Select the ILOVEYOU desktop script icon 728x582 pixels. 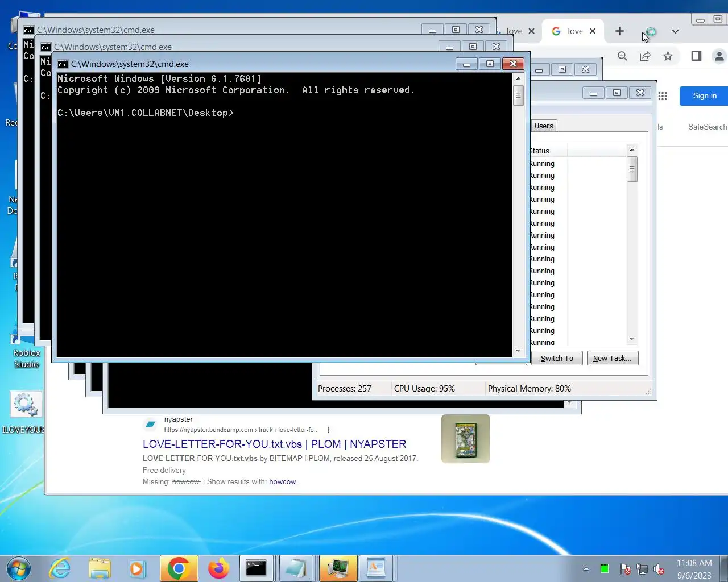click(25, 411)
